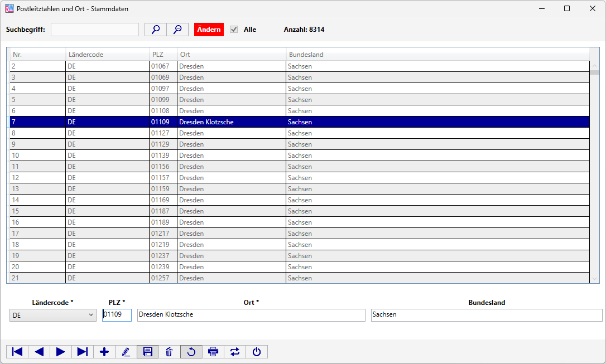The image size is (606, 364).
Task: Click PLZ cell 01169
Action: pos(163,200)
